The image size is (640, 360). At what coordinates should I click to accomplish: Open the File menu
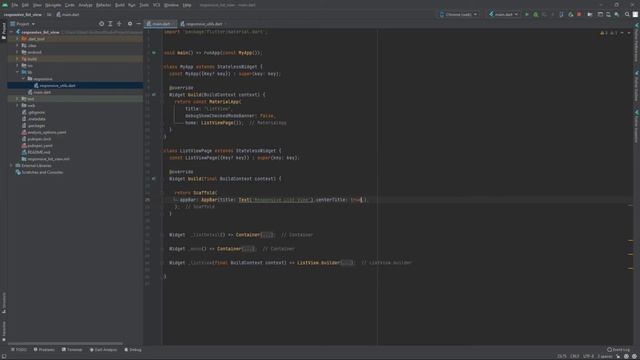pos(15,5)
